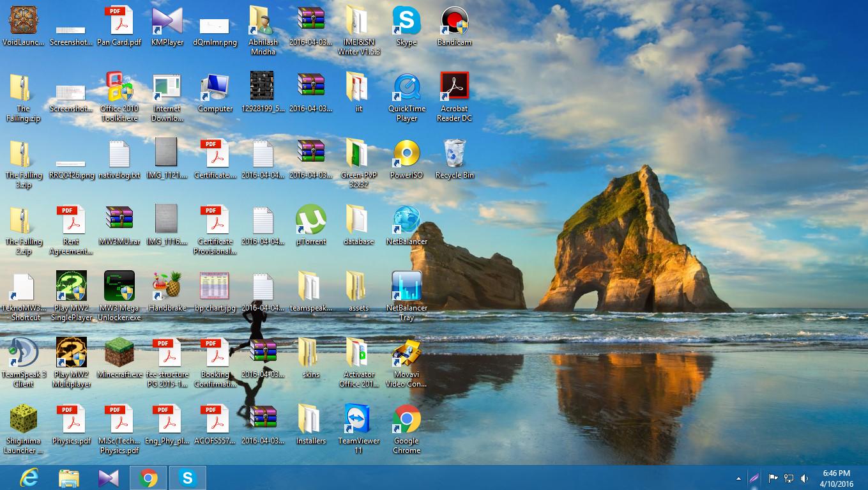Open the Computer desktop shortcut
The image size is (868, 490).
click(215, 93)
